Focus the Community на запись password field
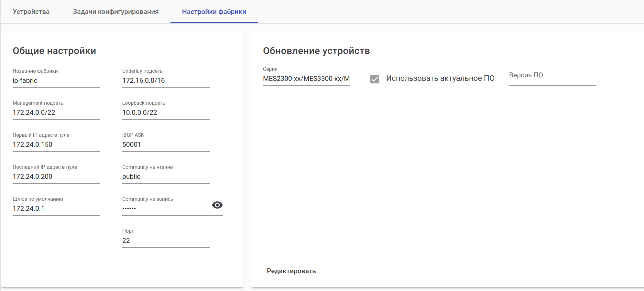 click(x=165, y=209)
